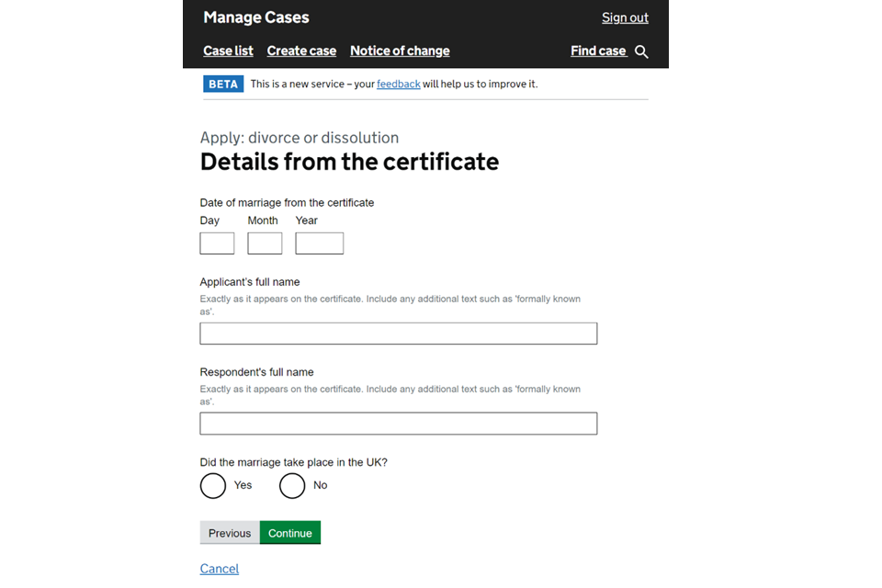Click the search magnifier icon
This screenshot has height=588, width=882.
[641, 52]
